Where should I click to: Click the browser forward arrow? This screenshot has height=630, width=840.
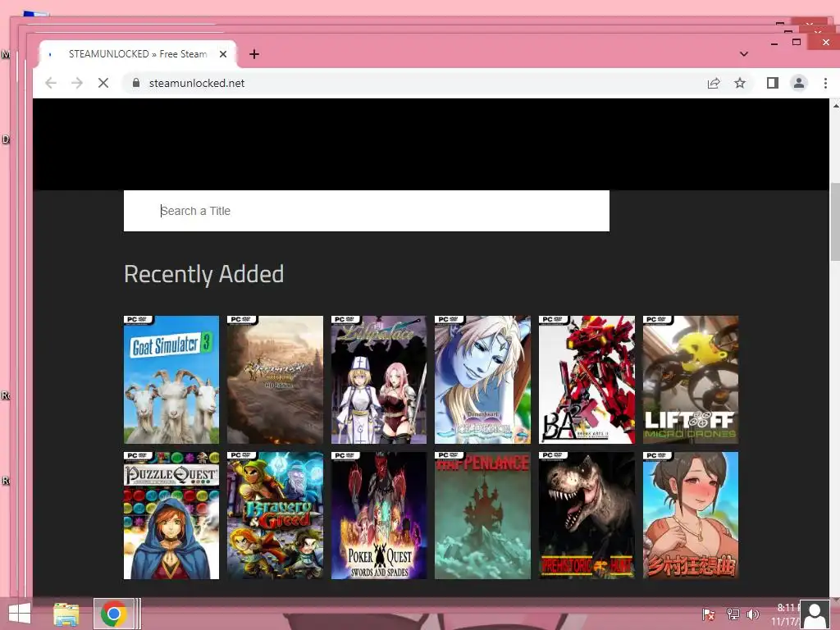pos(77,83)
